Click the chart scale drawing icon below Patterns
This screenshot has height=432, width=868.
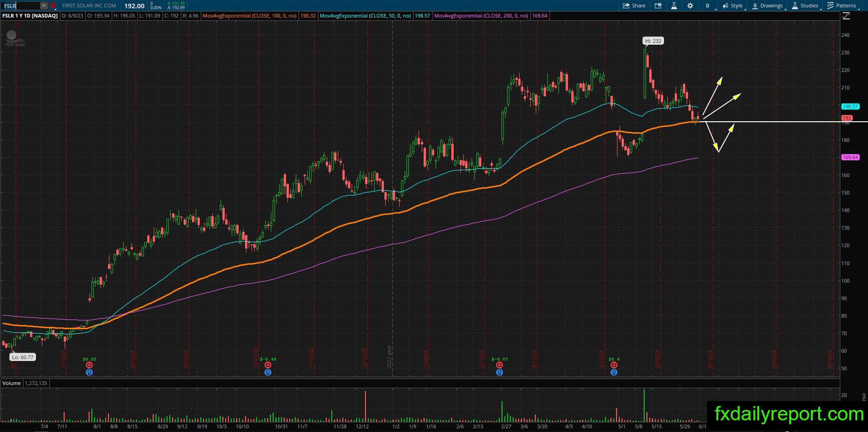[x=846, y=16]
